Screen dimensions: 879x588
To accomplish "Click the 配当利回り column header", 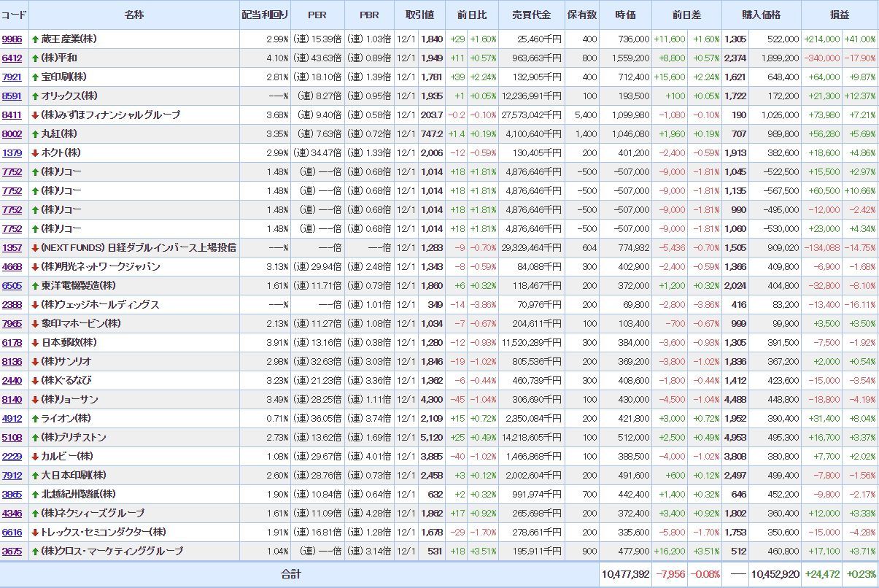I will pyautogui.click(x=265, y=15).
